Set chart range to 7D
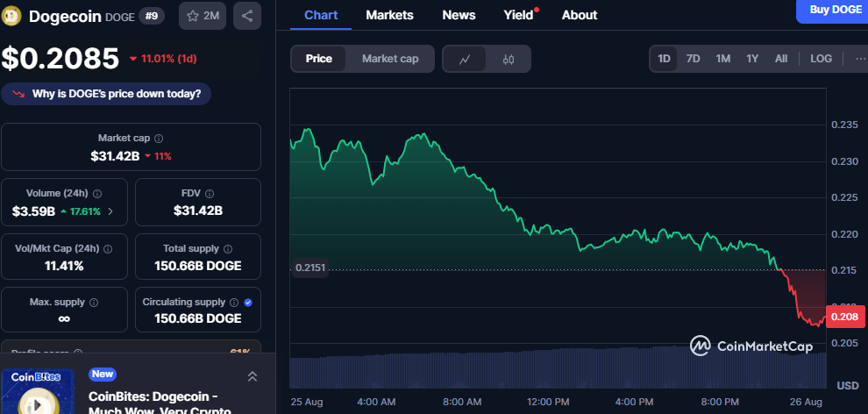Screen dimensions: 868x414 coord(693,59)
